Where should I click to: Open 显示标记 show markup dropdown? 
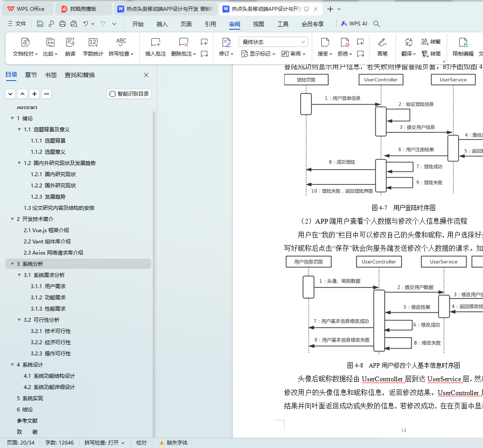coord(258,53)
